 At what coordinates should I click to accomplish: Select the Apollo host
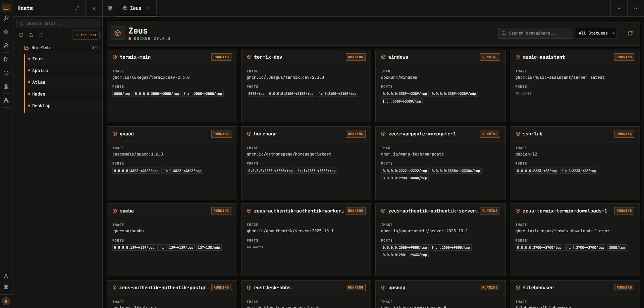(x=64, y=70)
